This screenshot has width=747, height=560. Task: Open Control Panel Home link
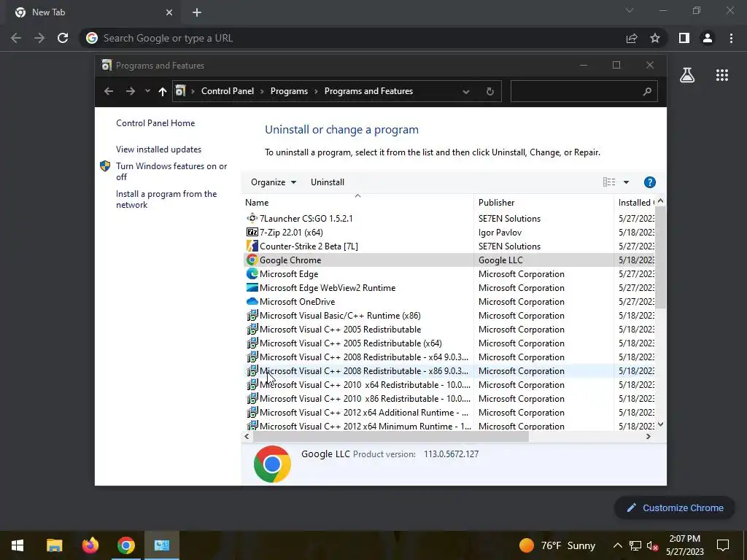155,122
